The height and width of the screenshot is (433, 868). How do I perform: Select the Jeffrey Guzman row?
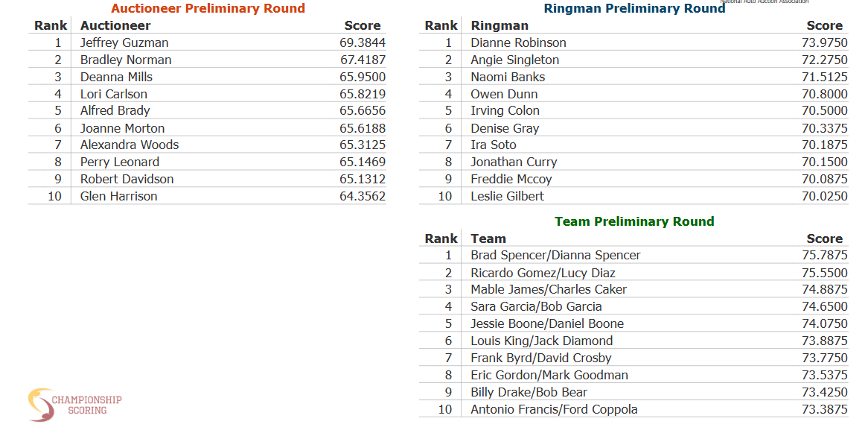pos(207,42)
